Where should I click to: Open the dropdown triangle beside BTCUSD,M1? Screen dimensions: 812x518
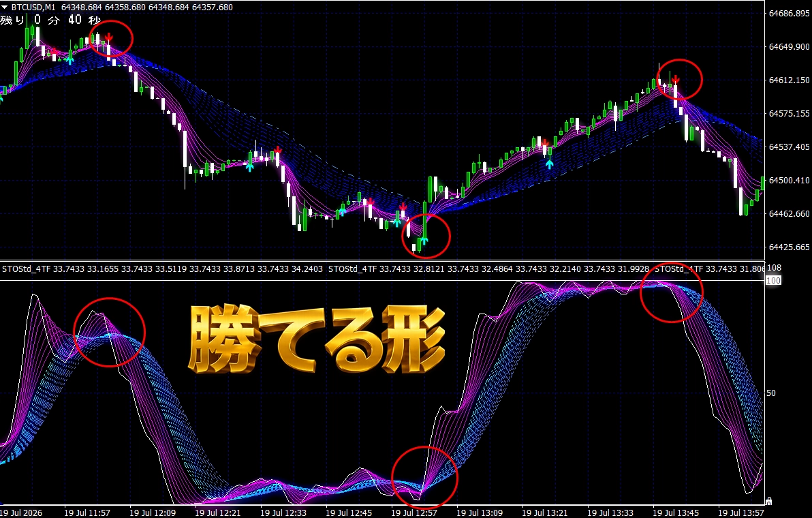point(5,7)
